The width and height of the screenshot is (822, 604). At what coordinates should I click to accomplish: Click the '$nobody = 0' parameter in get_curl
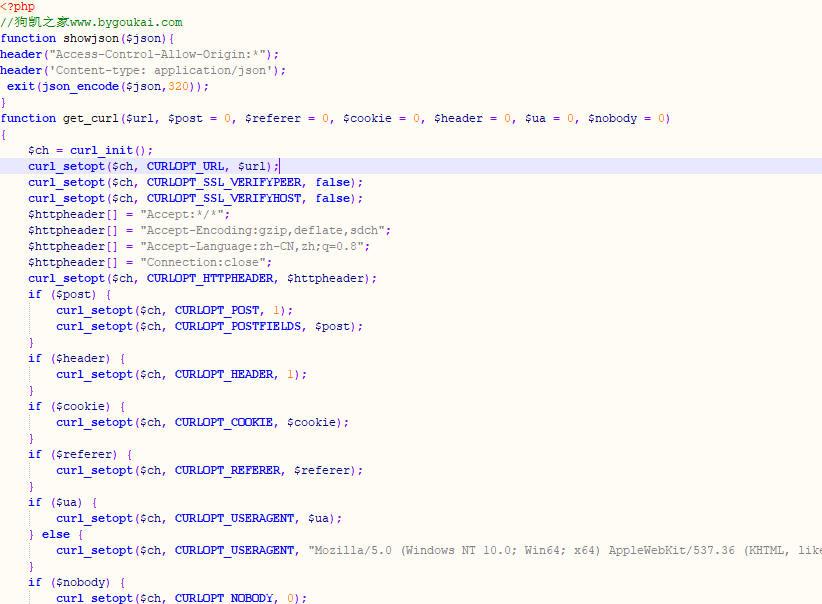pos(626,118)
